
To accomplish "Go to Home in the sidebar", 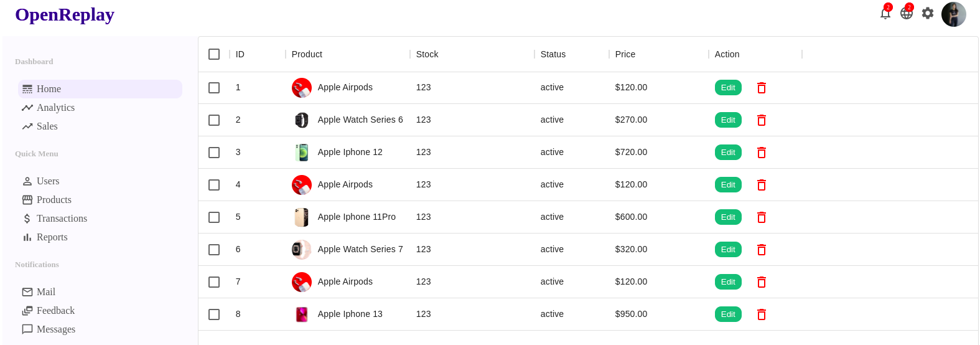I will pos(100,89).
